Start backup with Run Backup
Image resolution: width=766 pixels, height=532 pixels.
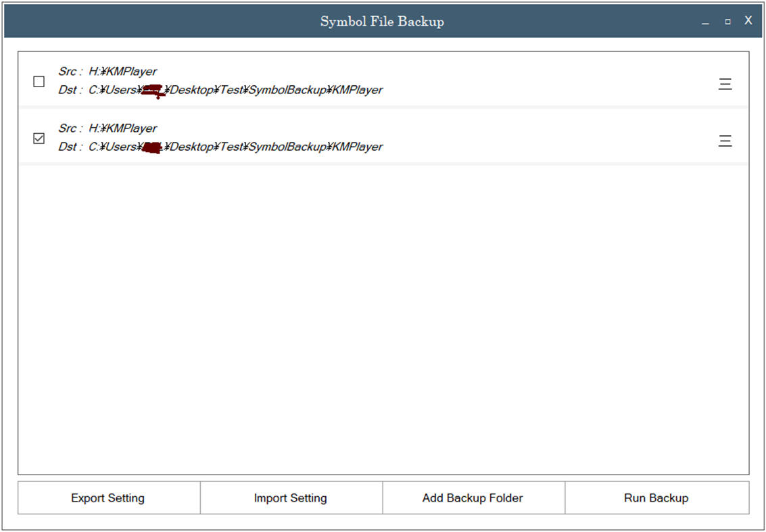pos(656,498)
